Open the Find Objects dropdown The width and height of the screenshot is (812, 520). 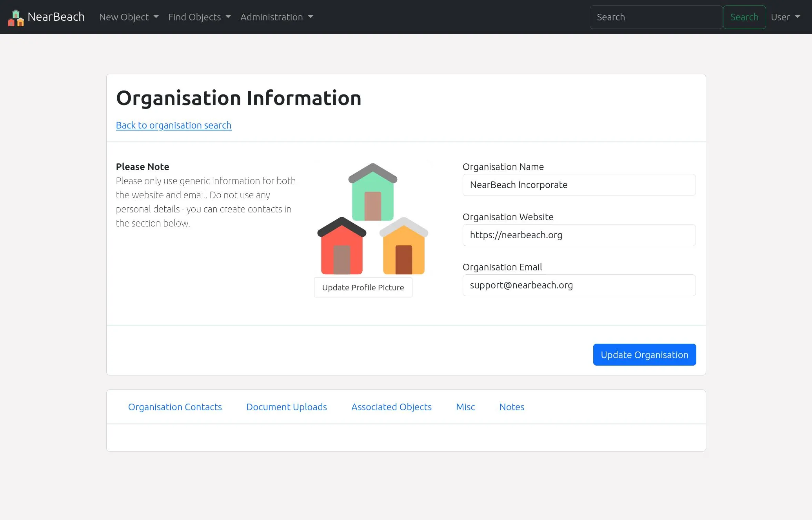click(199, 17)
